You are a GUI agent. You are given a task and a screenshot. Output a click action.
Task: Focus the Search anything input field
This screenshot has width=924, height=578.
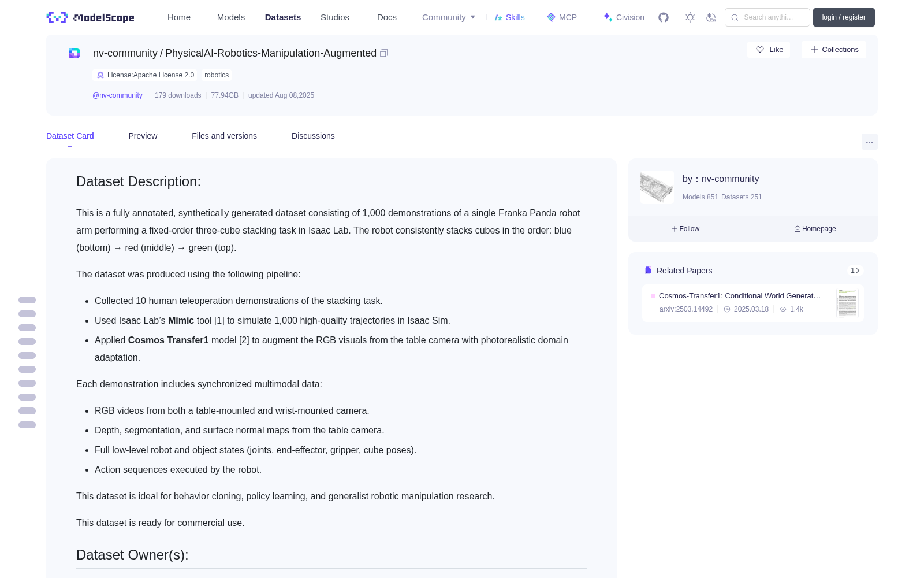click(767, 17)
